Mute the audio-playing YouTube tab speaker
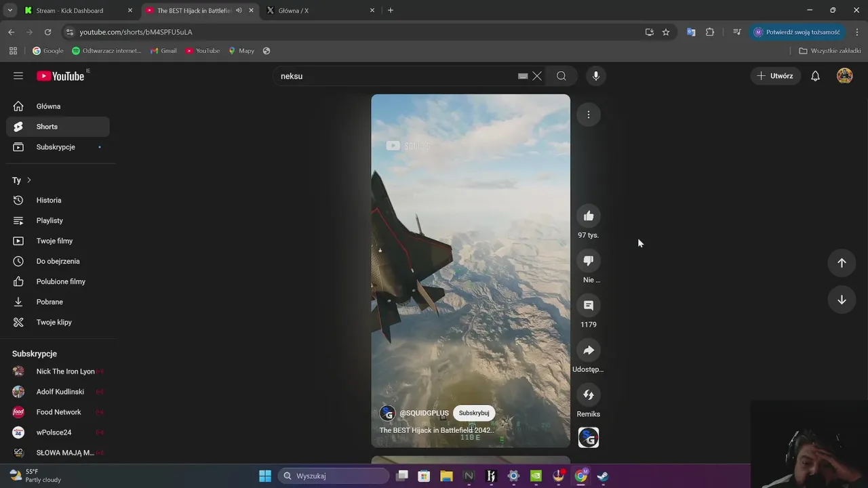868x488 pixels. click(x=239, y=10)
